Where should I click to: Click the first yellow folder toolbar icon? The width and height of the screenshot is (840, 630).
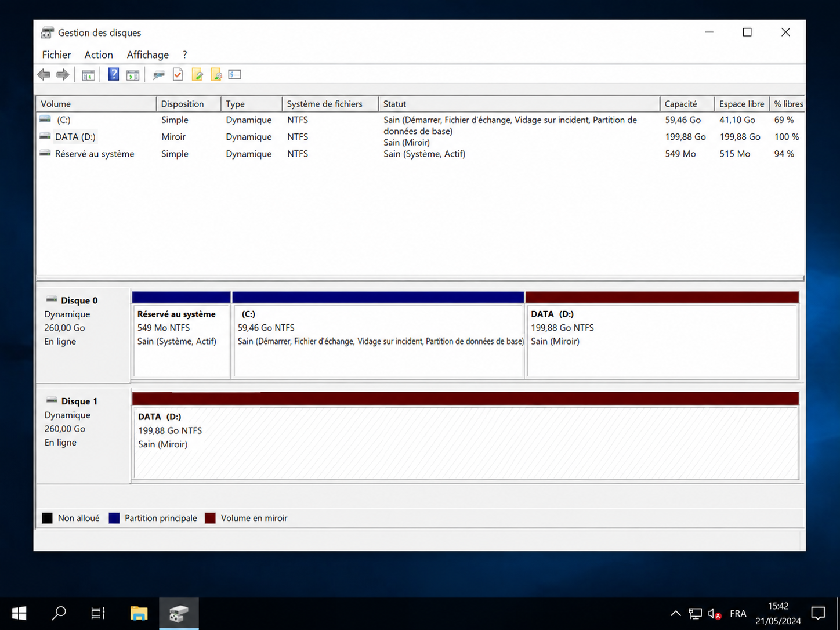click(x=197, y=74)
